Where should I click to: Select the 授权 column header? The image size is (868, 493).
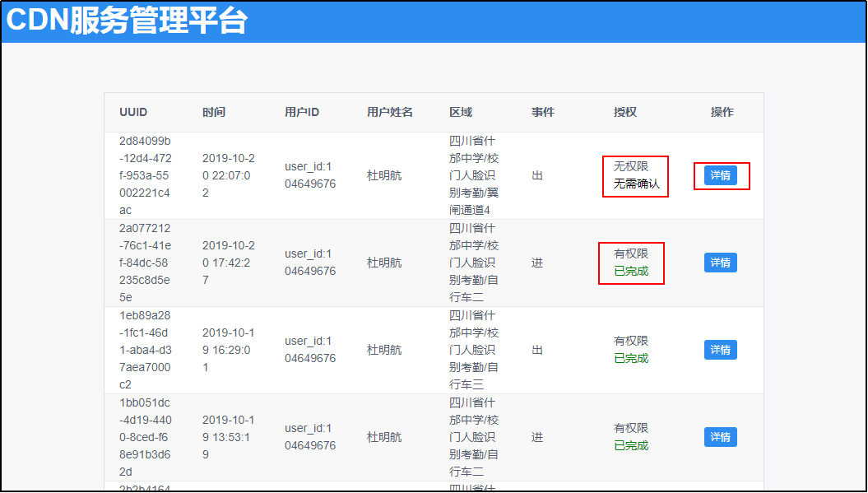point(625,112)
